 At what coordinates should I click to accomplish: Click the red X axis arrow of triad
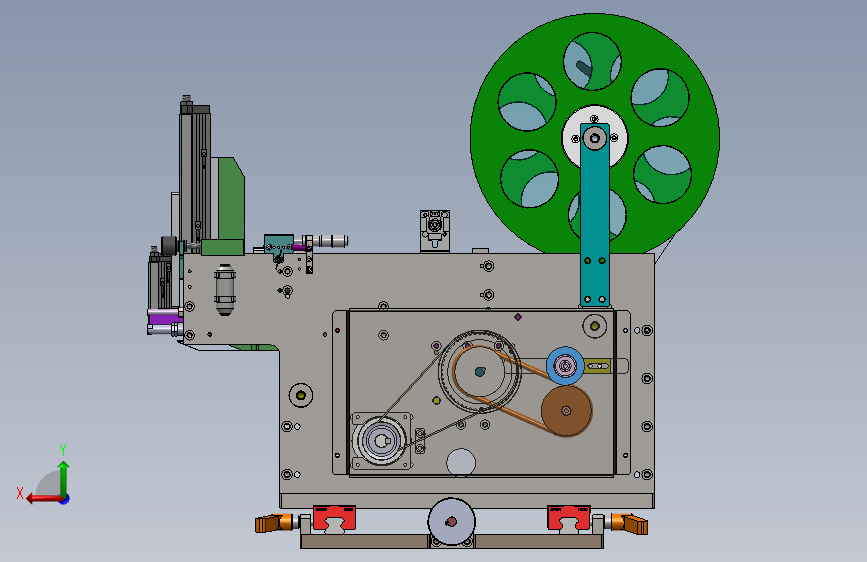44,499
